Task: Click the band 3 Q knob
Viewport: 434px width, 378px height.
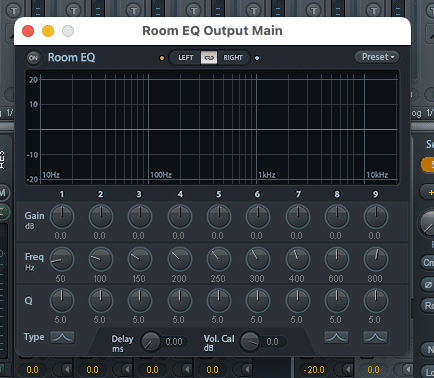Action: coord(140,300)
